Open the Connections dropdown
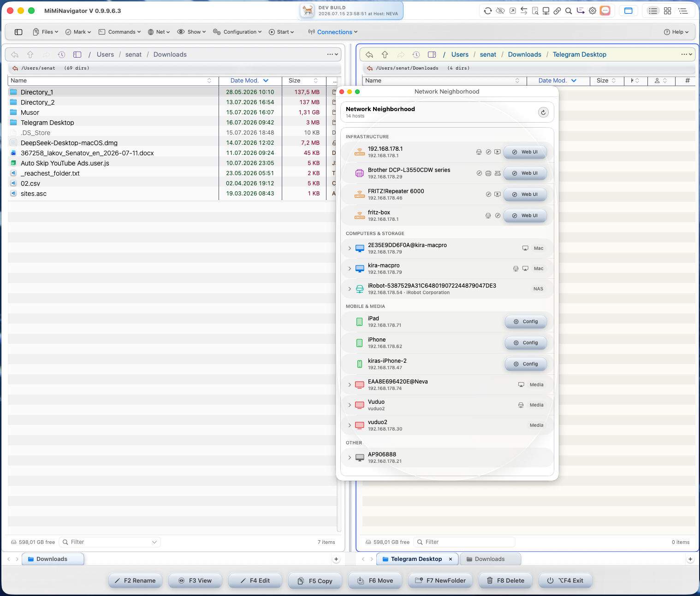700x596 pixels. 332,32
